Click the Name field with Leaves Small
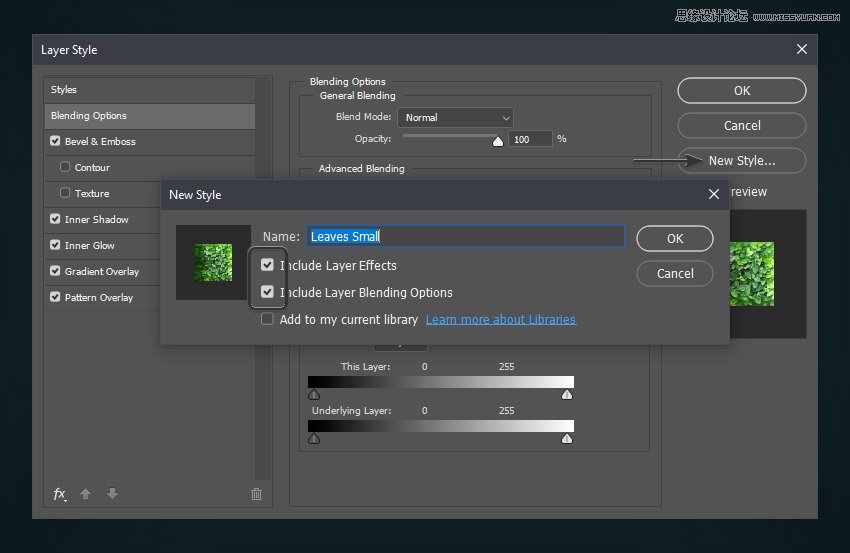The width and height of the screenshot is (850, 553). pyautogui.click(x=465, y=236)
